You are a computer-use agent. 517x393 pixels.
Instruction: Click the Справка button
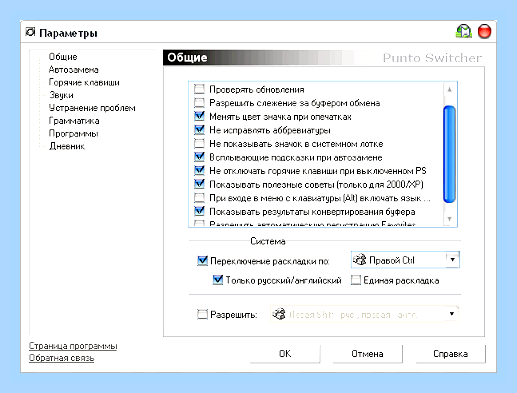click(450, 354)
